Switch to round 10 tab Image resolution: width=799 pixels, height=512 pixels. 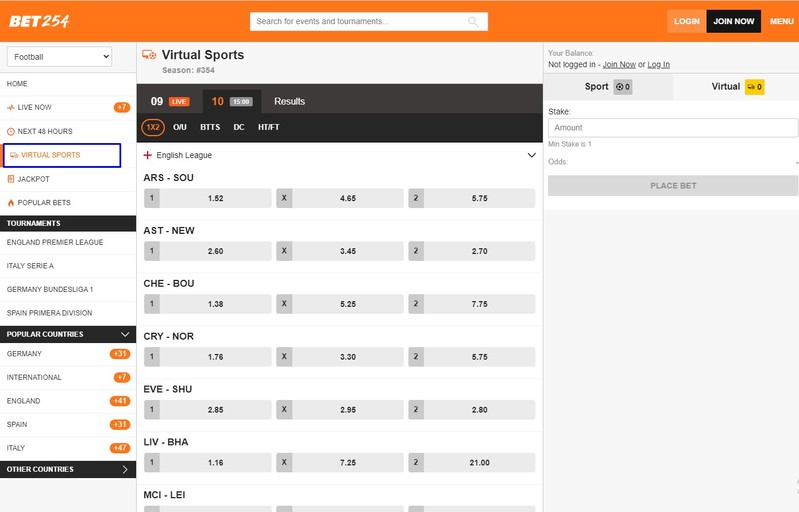click(232, 101)
